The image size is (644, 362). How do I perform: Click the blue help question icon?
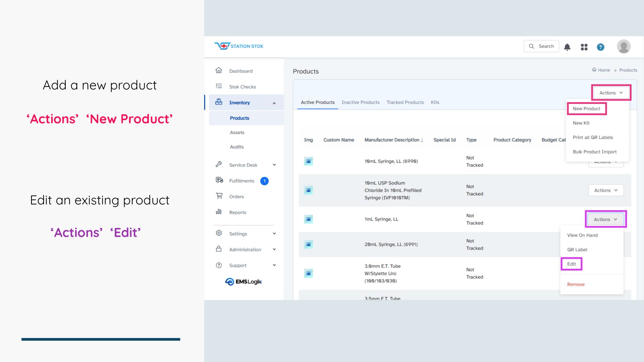[x=600, y=47]
